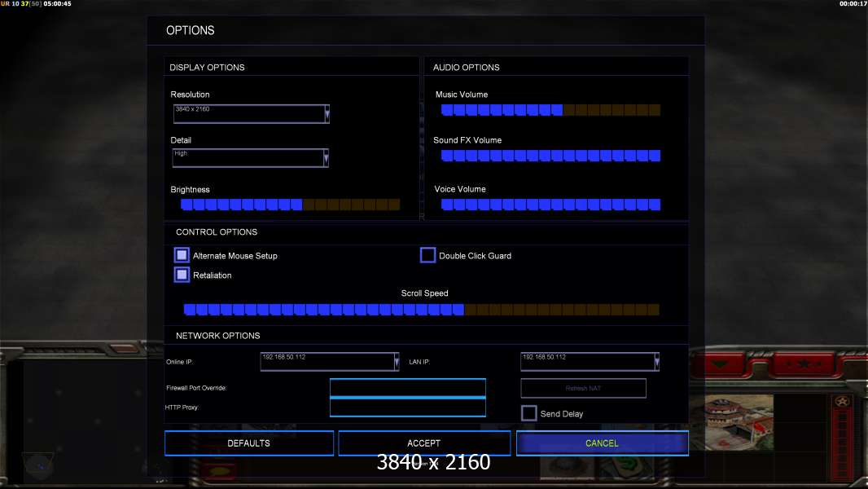Change the Scroll Speed slider
This screenshot has height=489, width=868.
[x=421, y=309]
